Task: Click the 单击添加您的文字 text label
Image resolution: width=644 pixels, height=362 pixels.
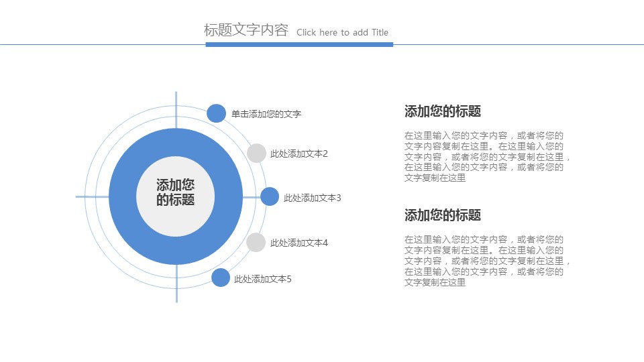Action: [266, 114]
